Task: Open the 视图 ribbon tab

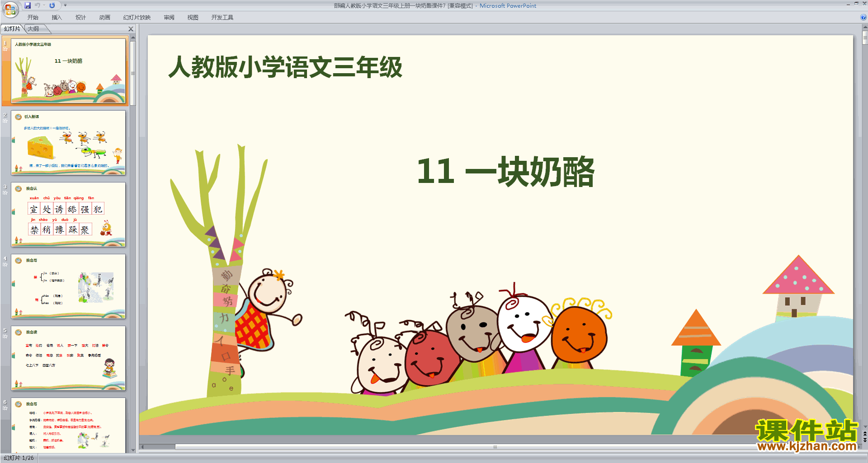Action: pos(193,18)
